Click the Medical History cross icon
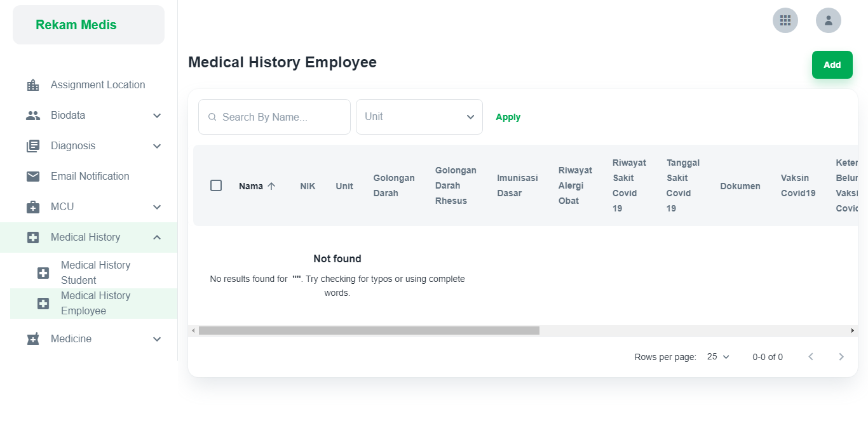 (32, 237)
